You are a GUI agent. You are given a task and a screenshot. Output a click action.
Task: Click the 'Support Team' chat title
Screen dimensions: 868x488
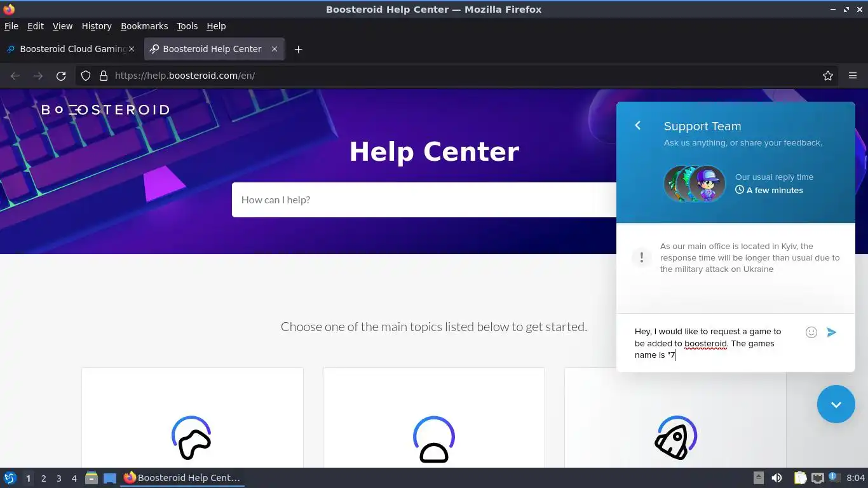coord(702,126)
